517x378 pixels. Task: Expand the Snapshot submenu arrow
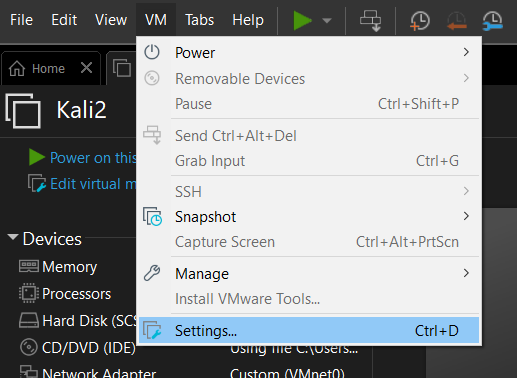tap(466, 216)
